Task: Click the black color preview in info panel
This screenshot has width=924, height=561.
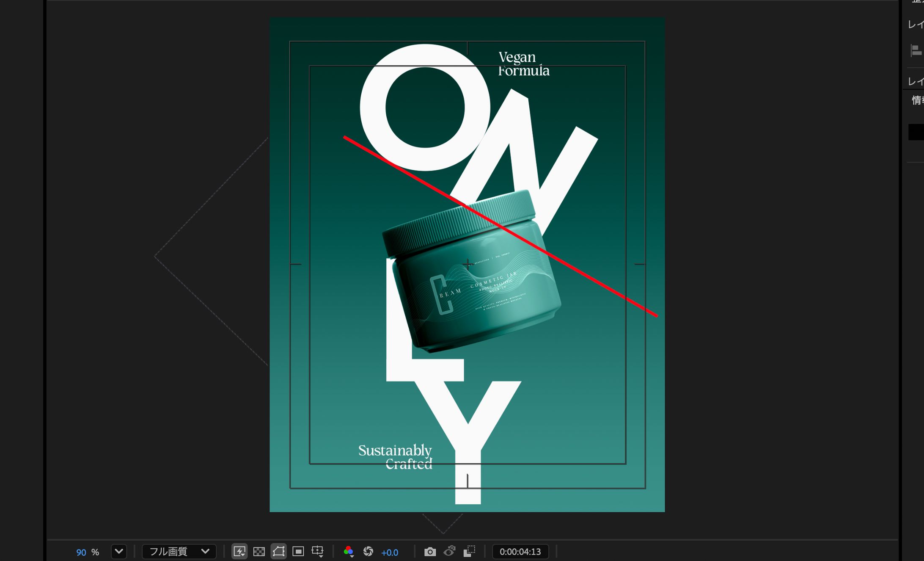Action: tap(916, 132)
